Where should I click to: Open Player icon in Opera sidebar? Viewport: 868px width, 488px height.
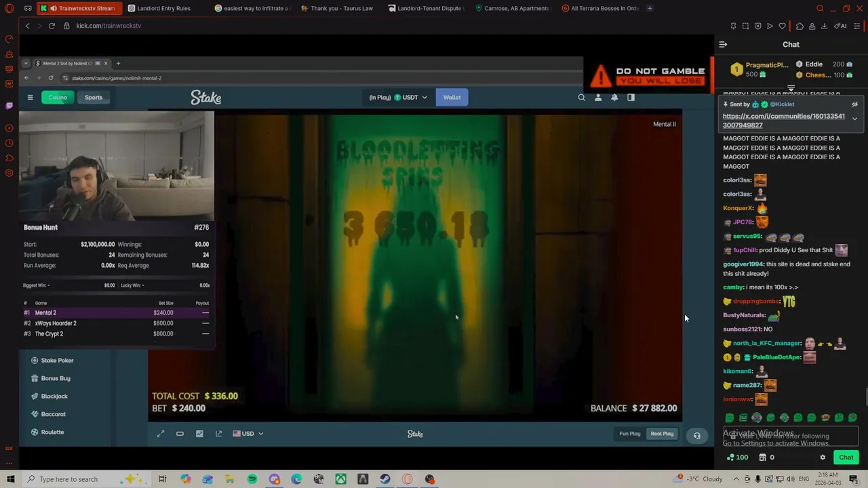(9, 128)
